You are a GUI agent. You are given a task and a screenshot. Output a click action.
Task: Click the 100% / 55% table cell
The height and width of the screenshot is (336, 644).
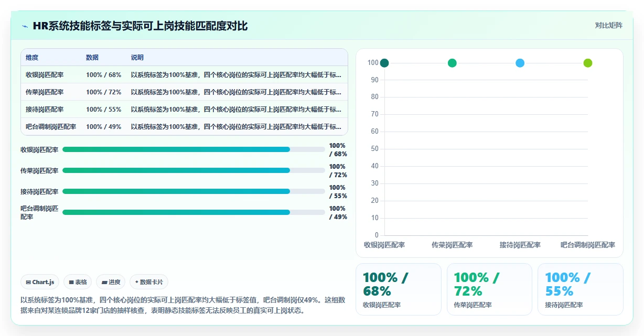pyautogui.click(x=104, y=110)
